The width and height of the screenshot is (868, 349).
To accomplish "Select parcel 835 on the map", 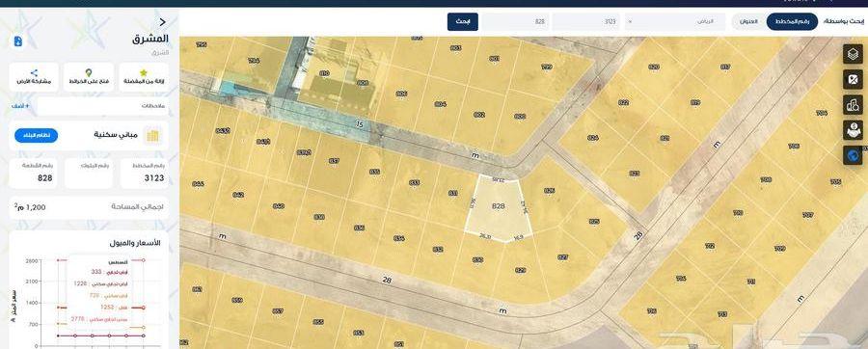I will (x=375, y=172).
